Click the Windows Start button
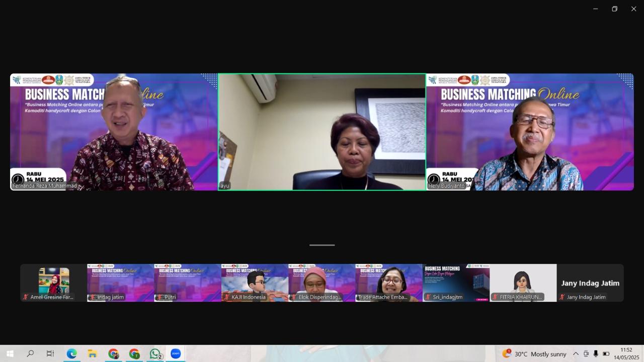The height and width of the screenshot is (362, 644). (10, 353)
